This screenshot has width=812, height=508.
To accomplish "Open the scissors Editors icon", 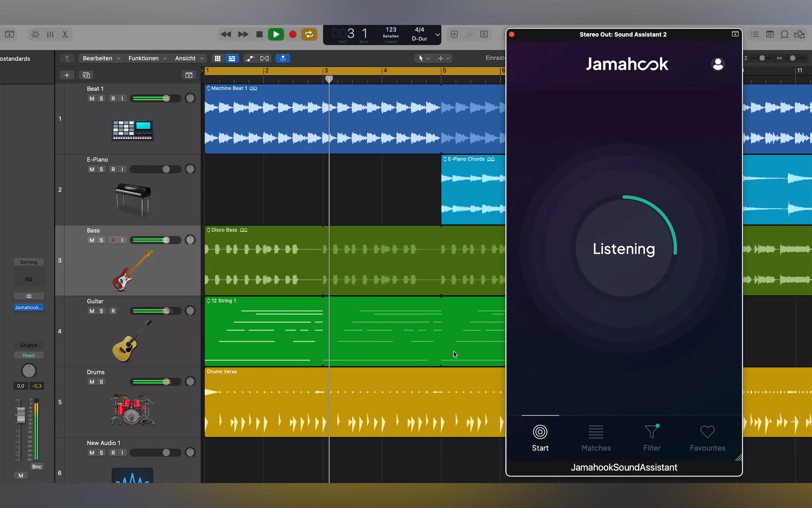I will (65, 34).
